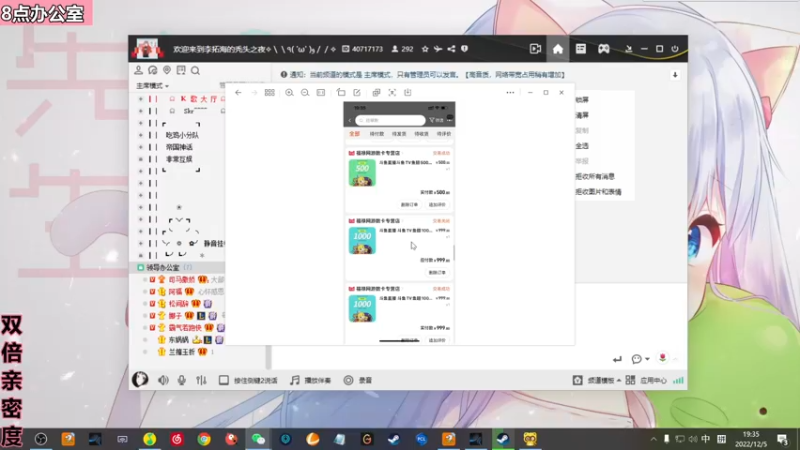Open 播放伴奏 music accompaniment
The image size is (800, 450).
[311, 380]
